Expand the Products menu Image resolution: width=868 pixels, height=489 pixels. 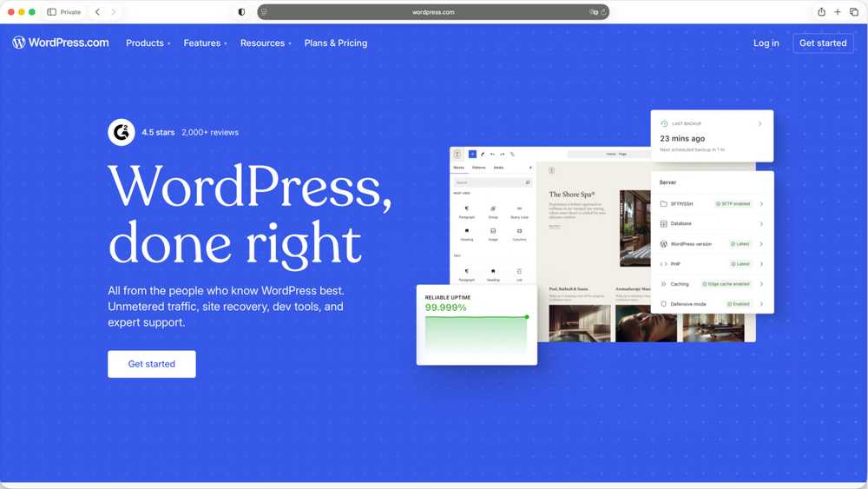coord(148,43)
